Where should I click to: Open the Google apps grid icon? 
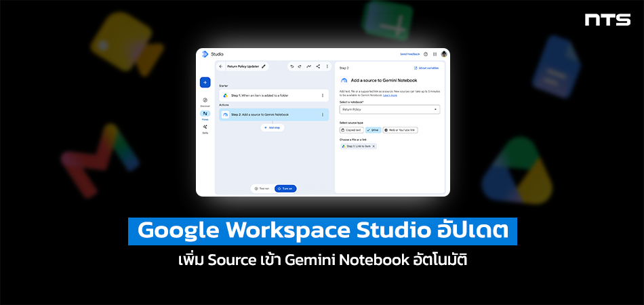(x=435, y=54)
